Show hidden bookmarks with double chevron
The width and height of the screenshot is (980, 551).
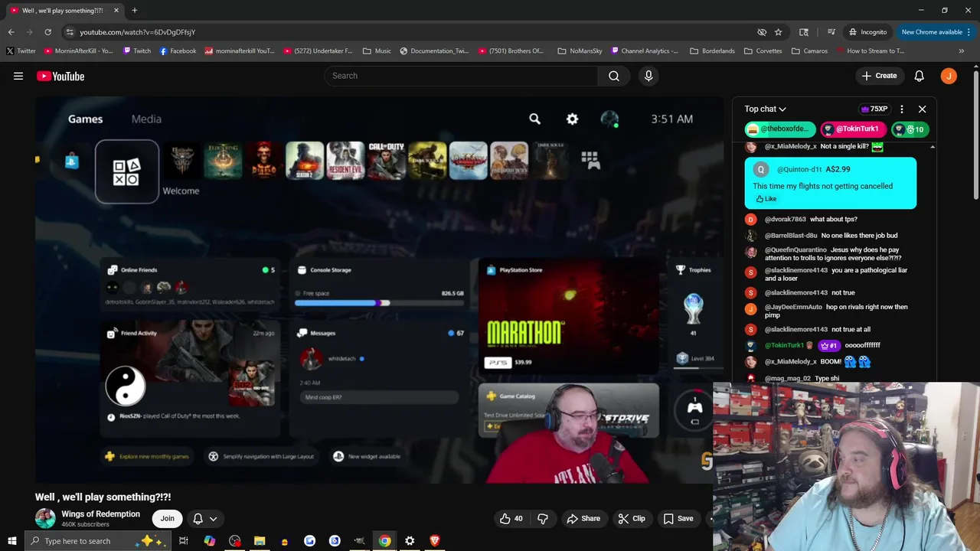click(x=962, y=51)
